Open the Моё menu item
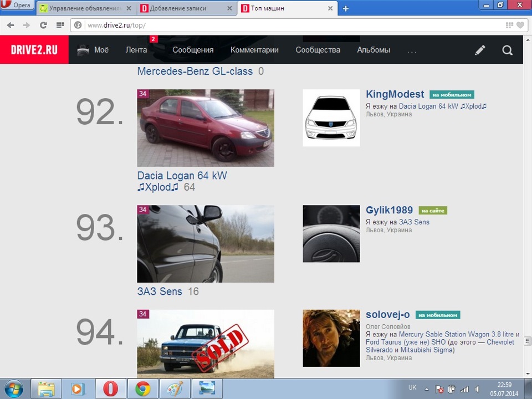Screen dimensions: 532x399 coord(93,50)
